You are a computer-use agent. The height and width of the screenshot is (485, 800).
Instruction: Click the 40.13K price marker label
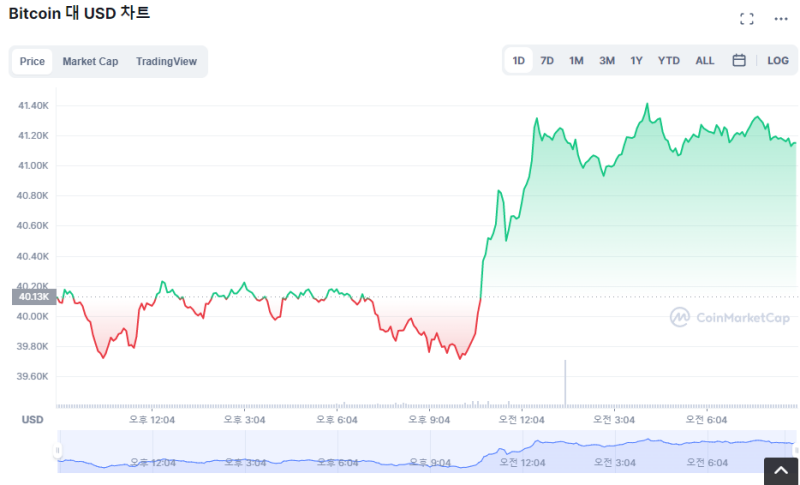pos(34,297)
